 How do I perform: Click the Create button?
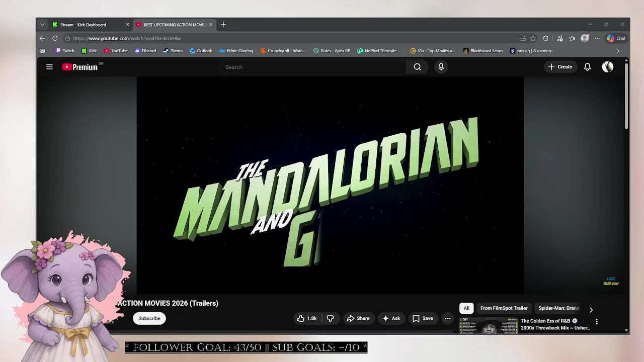560,67
